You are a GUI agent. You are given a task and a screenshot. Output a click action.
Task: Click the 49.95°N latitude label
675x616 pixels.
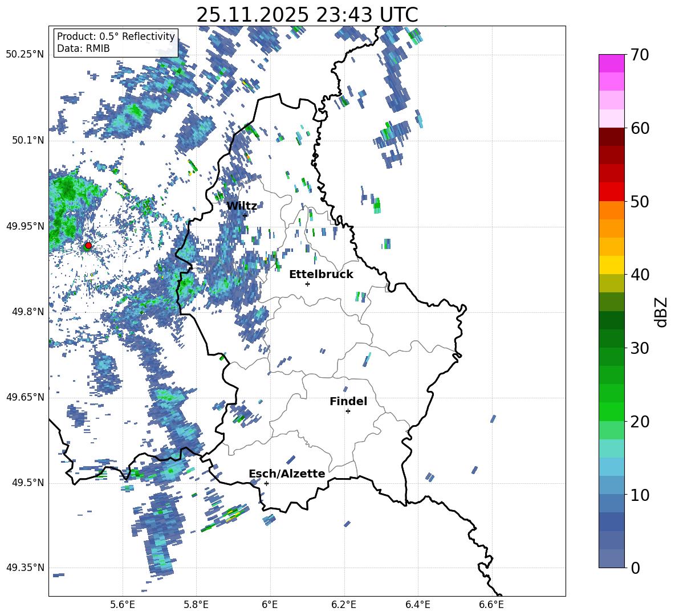25,226
